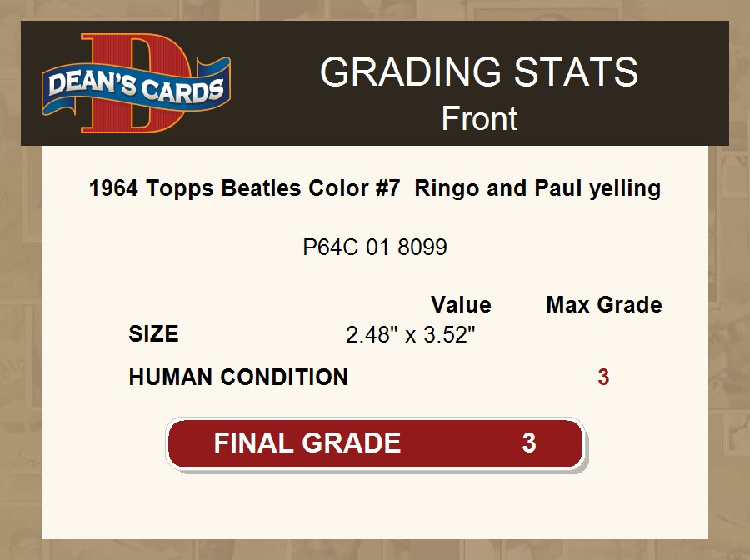Click the GRADING STATS heading
Screen dimensions: 750x560
click(x=479, y=73)
